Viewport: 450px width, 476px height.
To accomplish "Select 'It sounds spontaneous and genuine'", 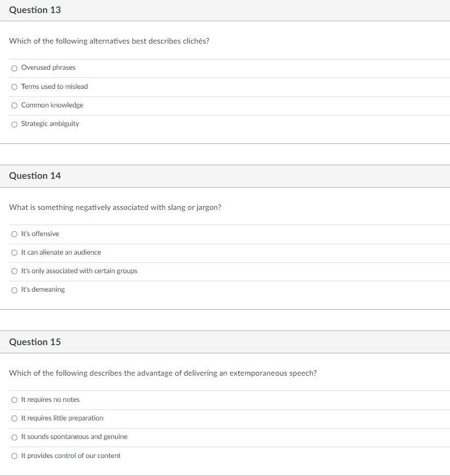I will pyautogui.click(x=14, y=437).
